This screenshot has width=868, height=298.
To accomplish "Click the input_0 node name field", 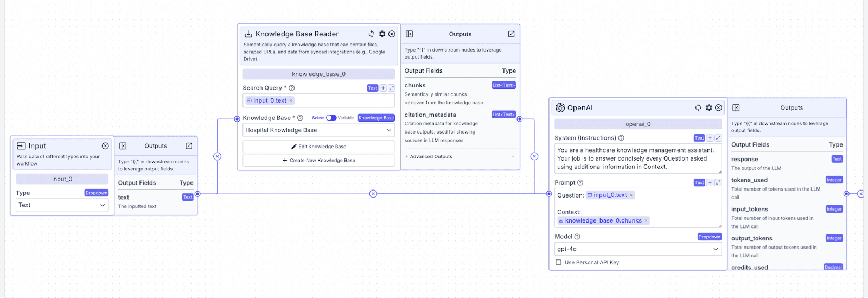I will [62, 179].
